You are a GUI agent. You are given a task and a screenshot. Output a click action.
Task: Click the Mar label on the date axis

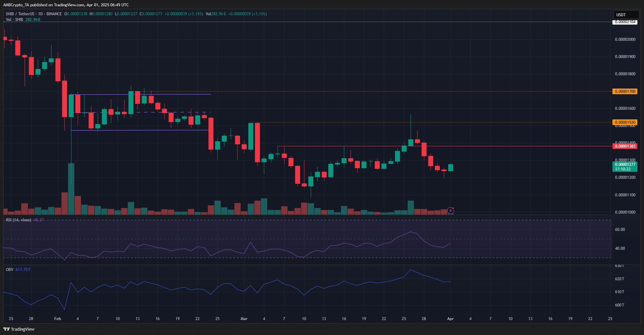[x=244, y=319]
